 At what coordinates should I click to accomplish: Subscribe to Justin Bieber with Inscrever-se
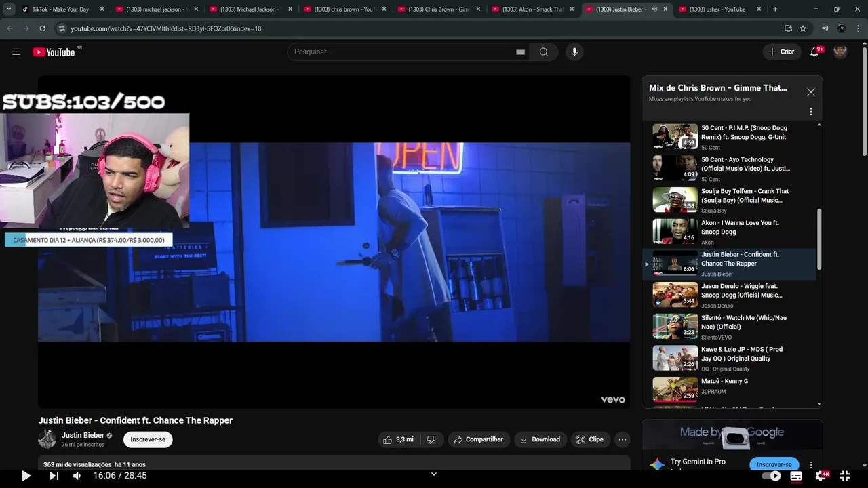coord(148,439)
